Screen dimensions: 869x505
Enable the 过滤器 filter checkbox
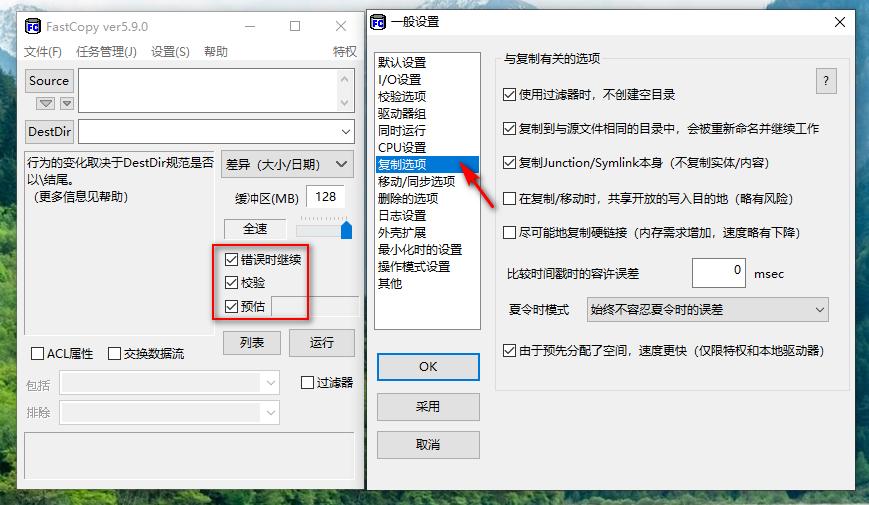click(307, 382)
